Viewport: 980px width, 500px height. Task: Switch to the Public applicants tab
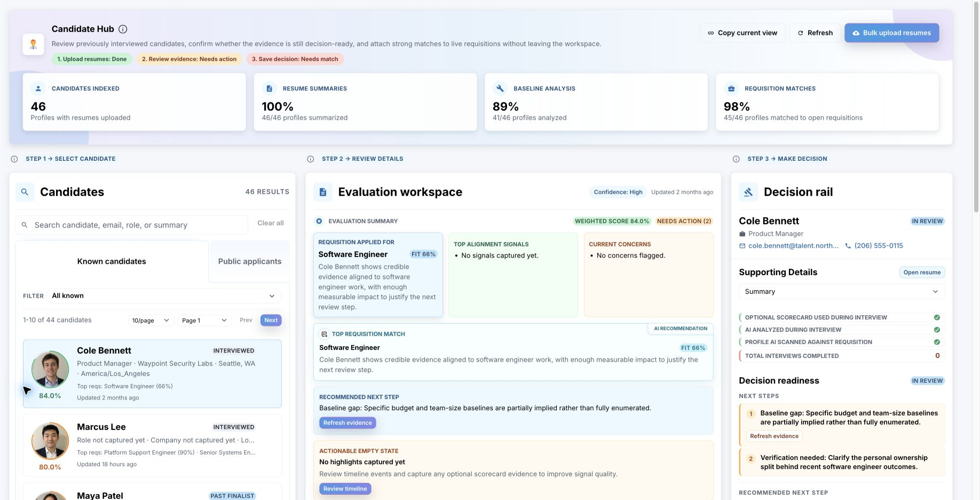250,261
